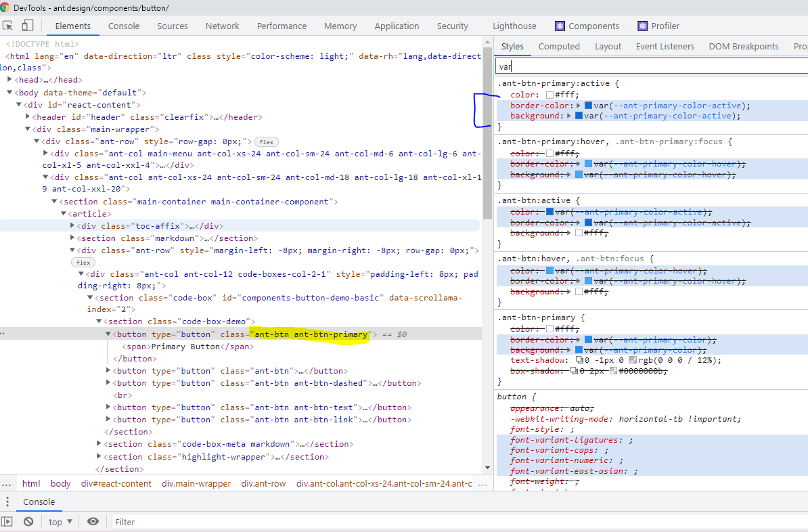Toggle flex overlay badge on ant-row div

pos(266,141)
